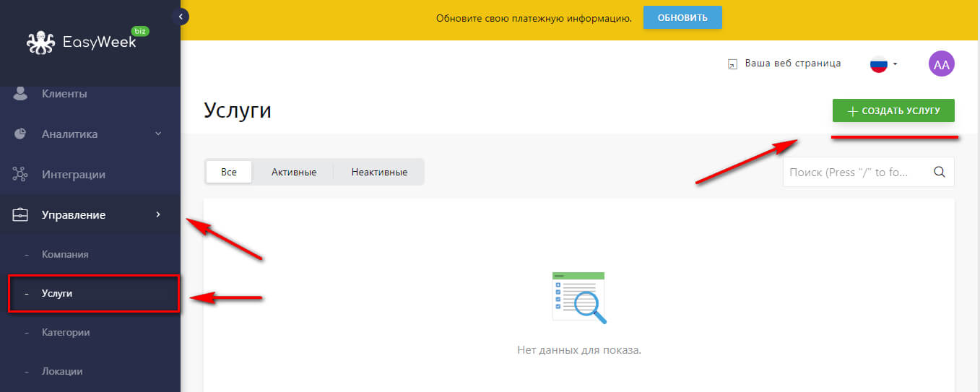Open Категории in the sidebar
The image size is (980, 392).
[x=66, y=333]
